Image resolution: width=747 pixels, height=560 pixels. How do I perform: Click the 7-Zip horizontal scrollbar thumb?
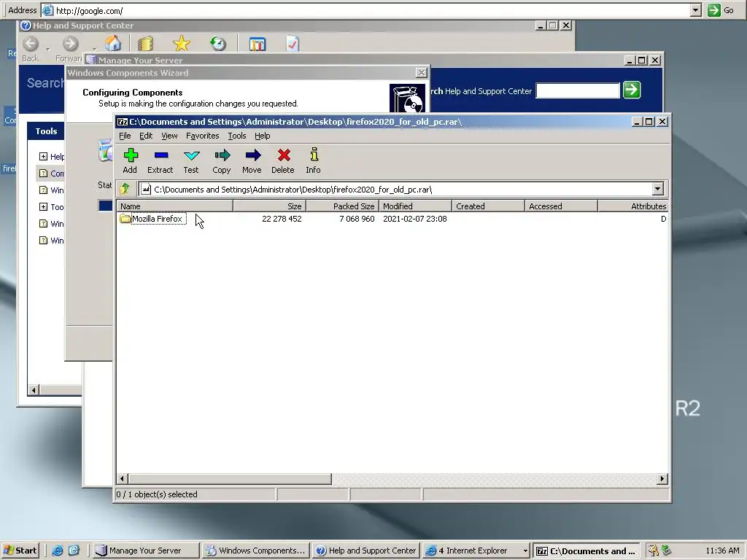point(230,478)
